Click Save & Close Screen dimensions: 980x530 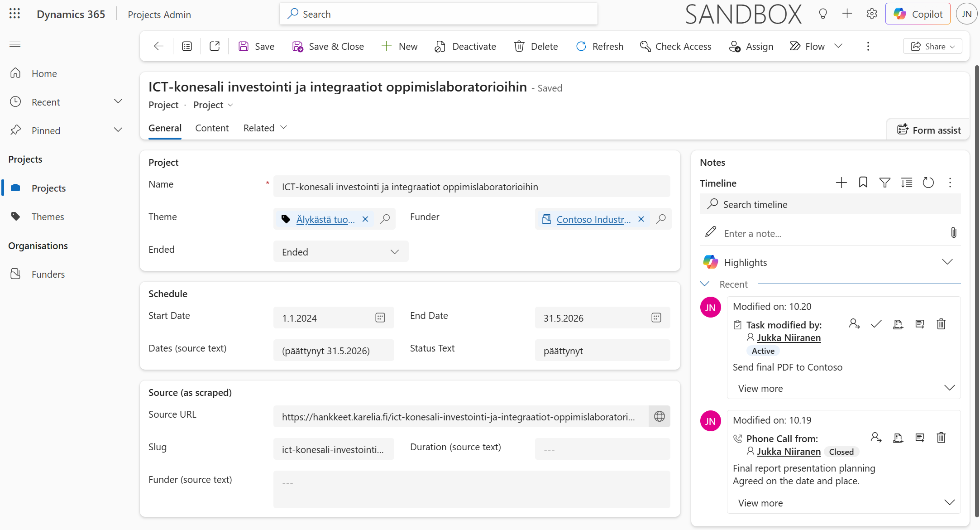pos(328,46)
